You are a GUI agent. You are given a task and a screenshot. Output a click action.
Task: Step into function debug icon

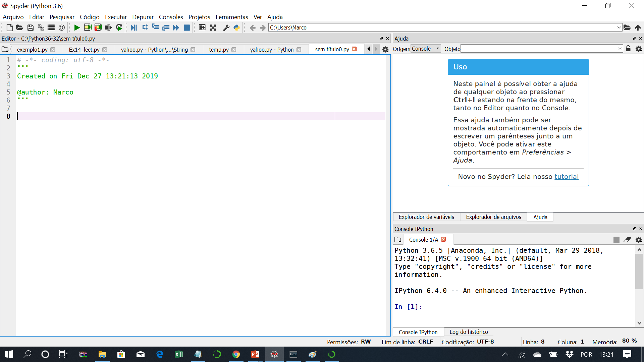click(155, 27)
